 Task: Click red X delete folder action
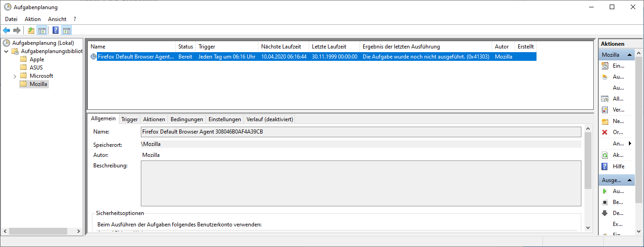click(605, 132)
